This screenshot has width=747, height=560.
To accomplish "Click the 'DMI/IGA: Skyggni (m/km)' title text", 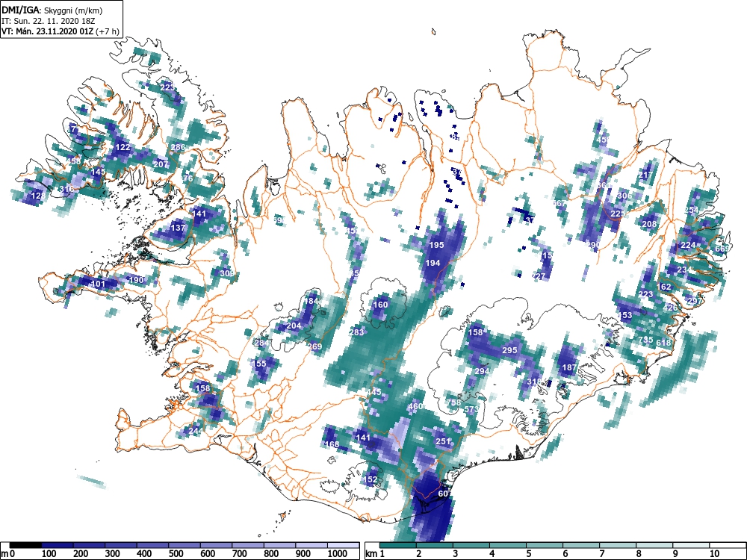I will click(52, 10).
